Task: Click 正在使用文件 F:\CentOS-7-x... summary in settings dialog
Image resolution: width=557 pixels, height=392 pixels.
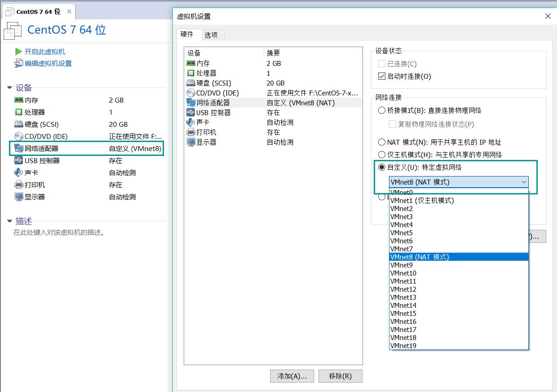Action: (x=312, y=93)
